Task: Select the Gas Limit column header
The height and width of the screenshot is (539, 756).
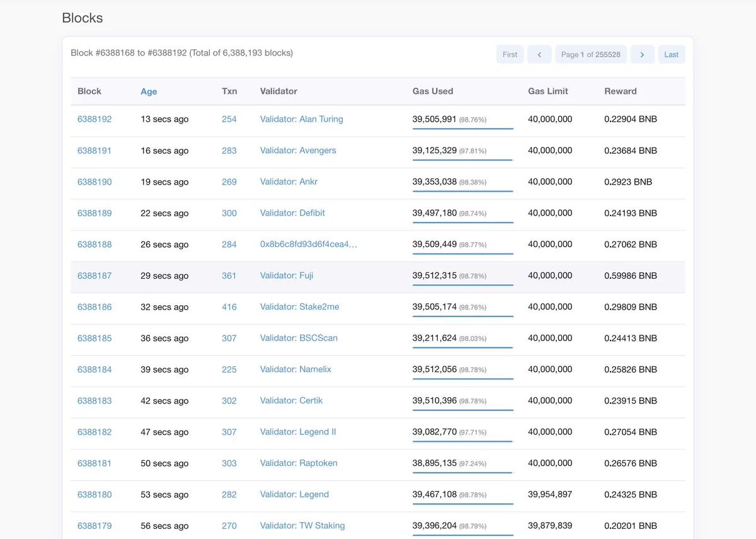Action: pos(548,91)
